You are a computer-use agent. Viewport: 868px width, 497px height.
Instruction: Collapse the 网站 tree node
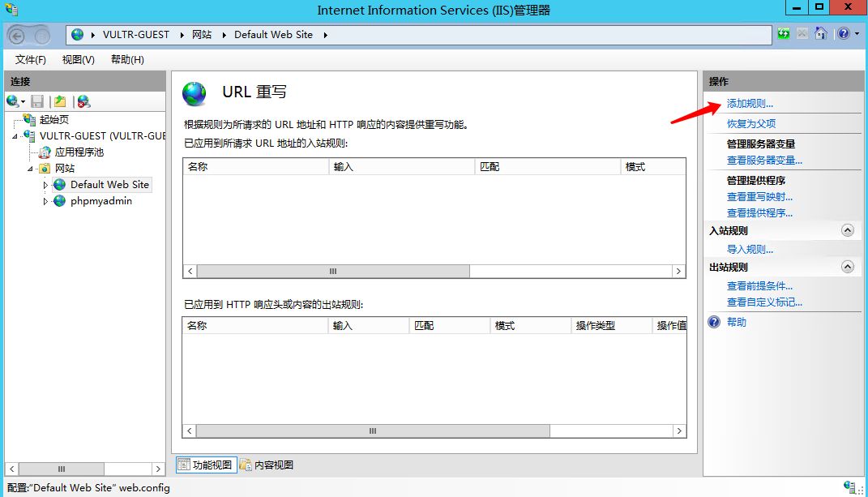[x=31, y=169]
